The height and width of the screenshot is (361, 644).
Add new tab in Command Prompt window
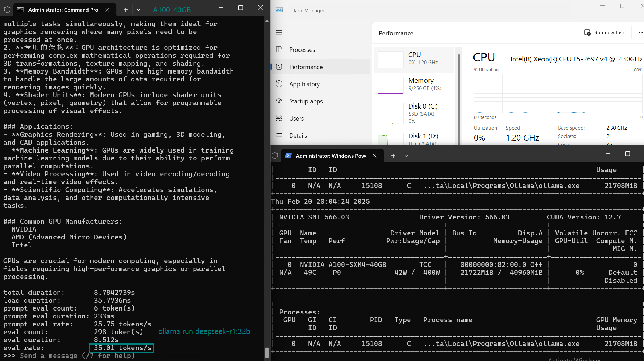126,10
